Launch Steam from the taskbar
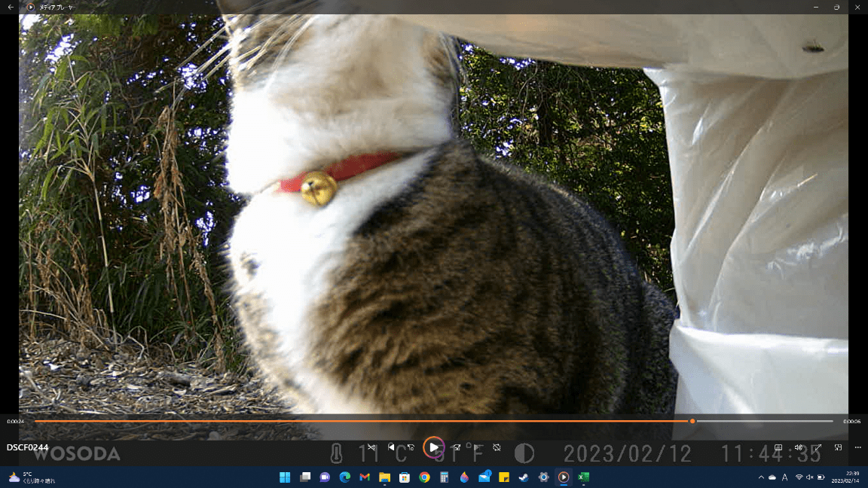 [x=524, y=477]
